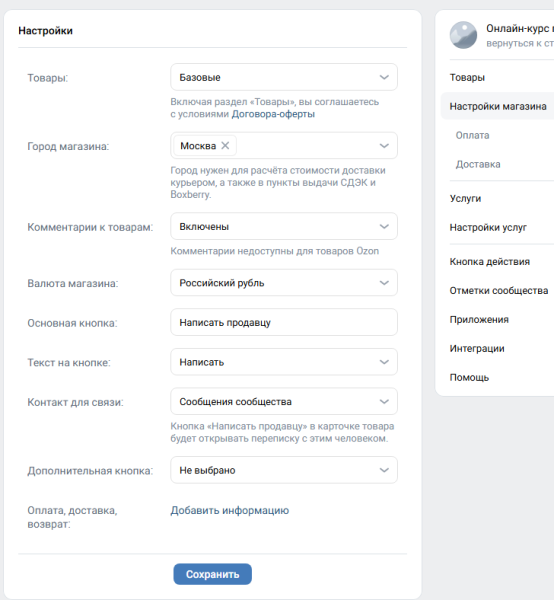Remove the Москва city tag

225,145
